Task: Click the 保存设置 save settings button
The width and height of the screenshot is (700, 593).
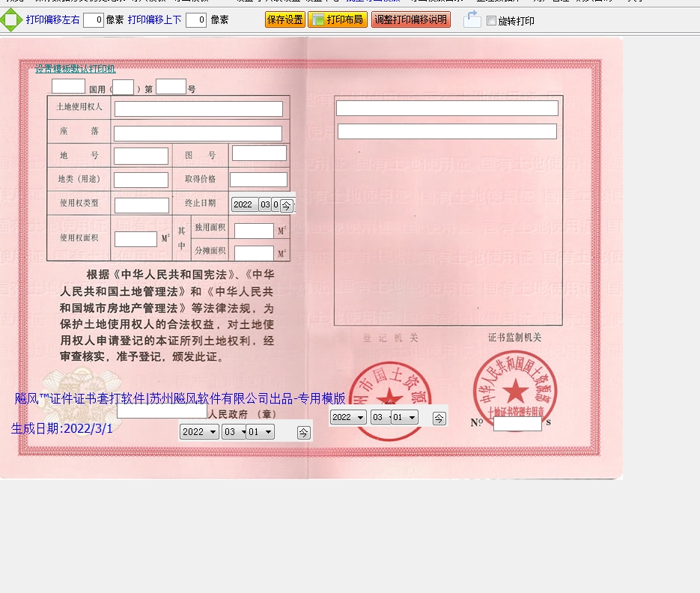Action: click(x=284, y=20)
